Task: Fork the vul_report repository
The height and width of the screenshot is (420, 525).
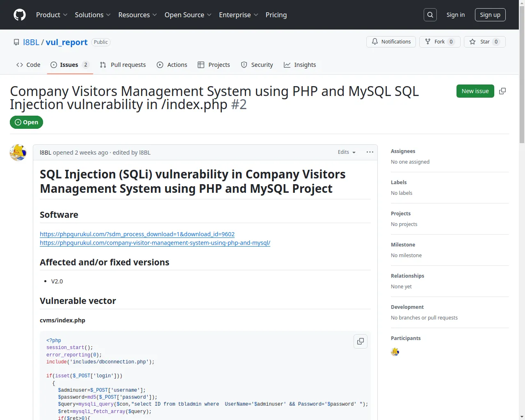Action: [440, 42]
